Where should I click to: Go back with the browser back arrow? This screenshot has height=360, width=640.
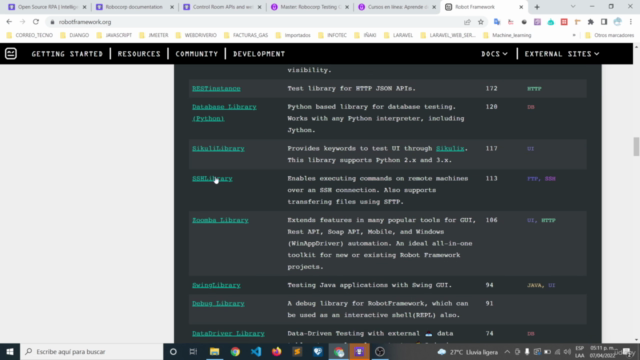[x=9, y=22]
